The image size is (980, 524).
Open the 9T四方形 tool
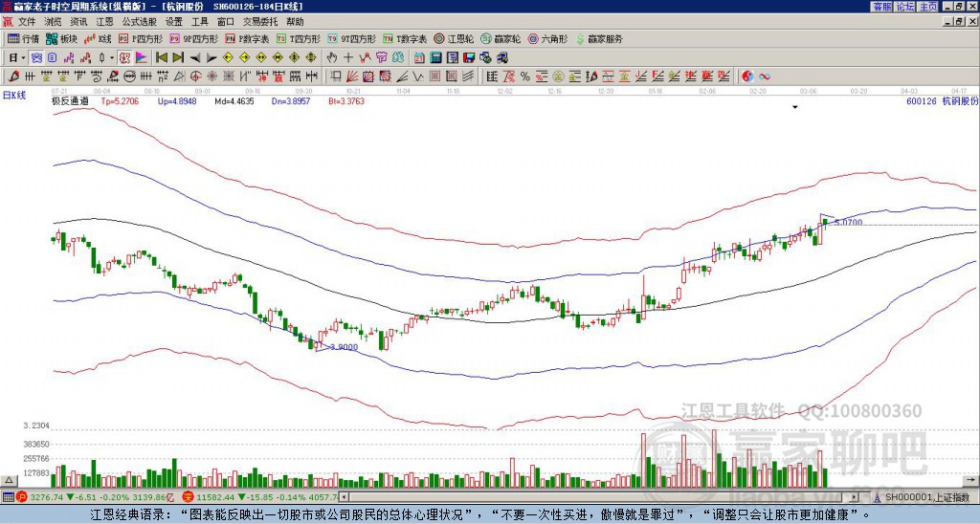[352, 38]
